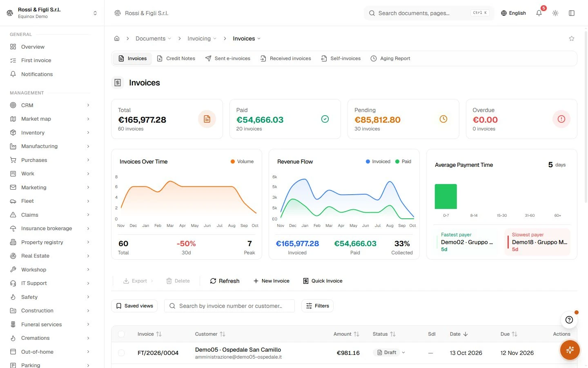Open Saved views

[x=134, y=306]
